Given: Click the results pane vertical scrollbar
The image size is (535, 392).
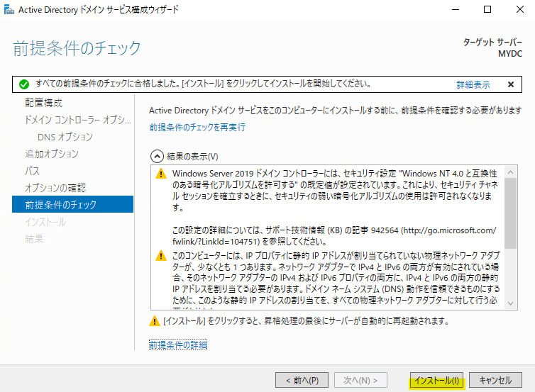Looking at the screenshot, I should (x=511, y=213).
